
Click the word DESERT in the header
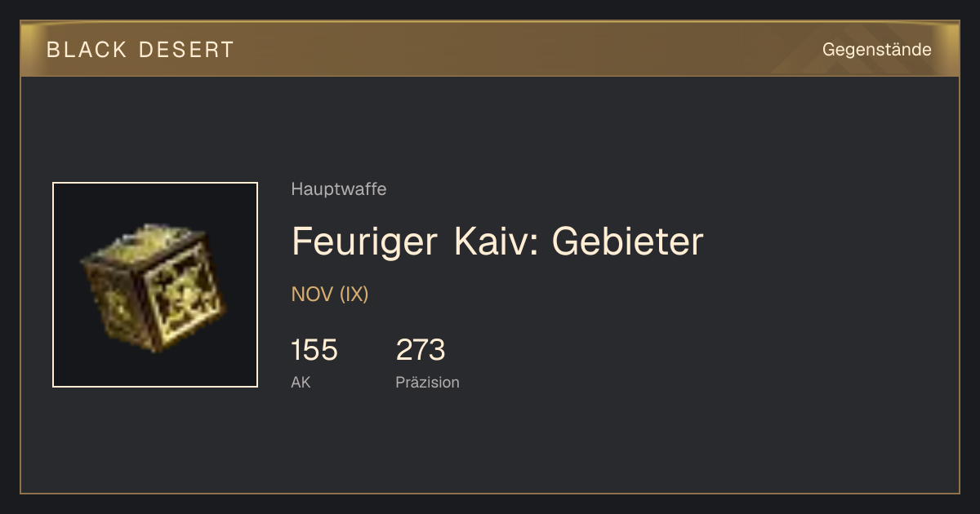pyautogui.click(x=187, y=50)
